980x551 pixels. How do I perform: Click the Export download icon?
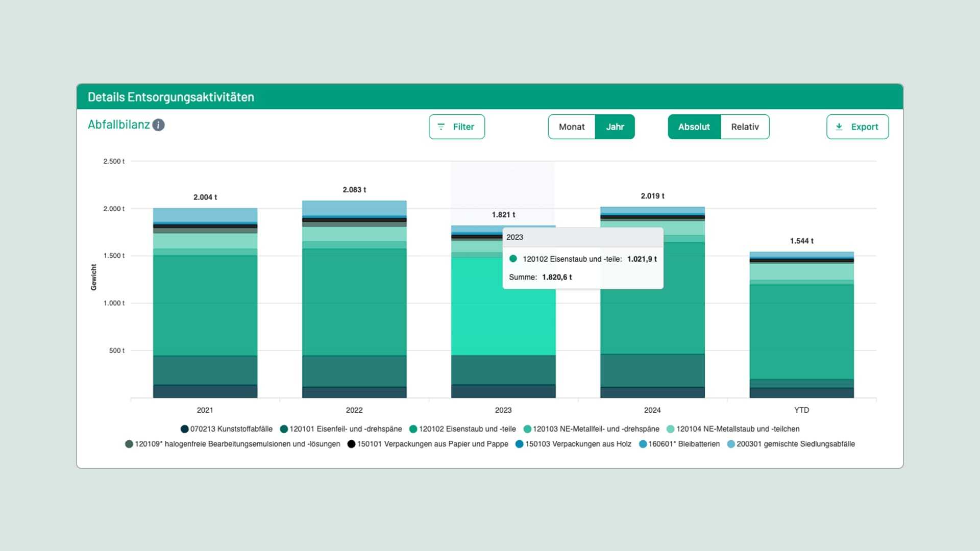coord(839,127)
